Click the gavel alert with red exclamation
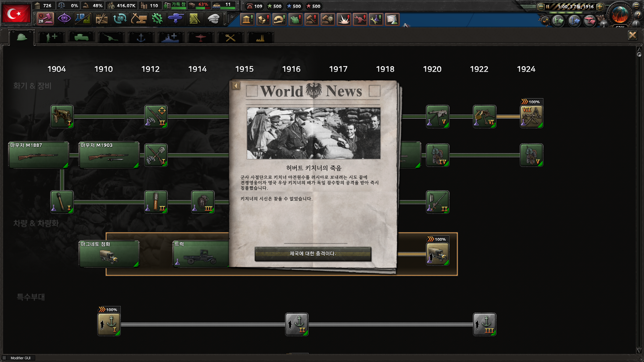This screenshot has width=644, height=362. pyautogui.click(x=312, y=19)
